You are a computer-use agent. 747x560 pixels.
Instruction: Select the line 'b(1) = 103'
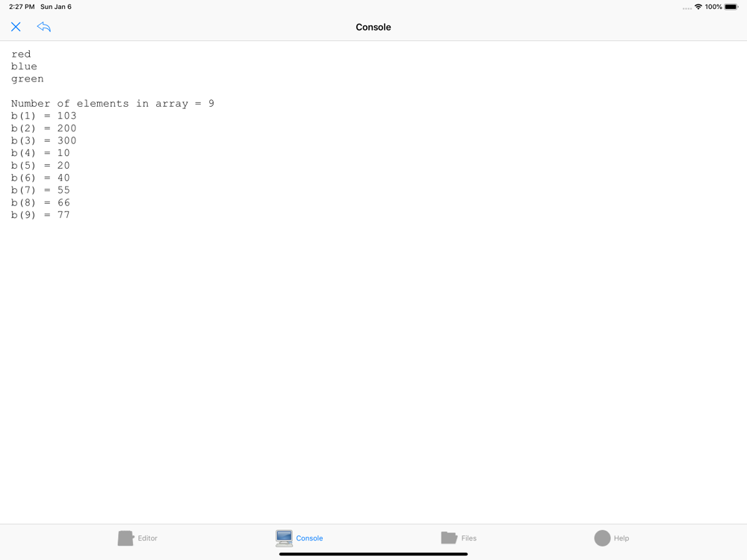click(43, 116)
